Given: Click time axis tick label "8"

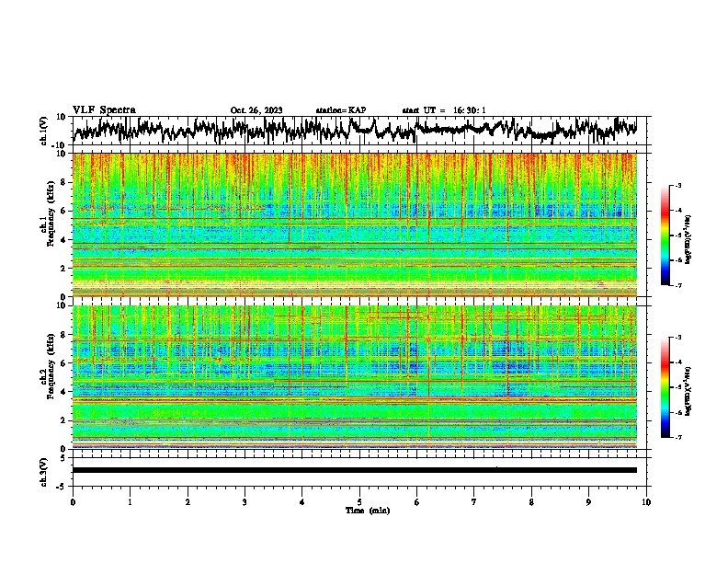Looking at the screenshot, I should click(x=531, y=502).
